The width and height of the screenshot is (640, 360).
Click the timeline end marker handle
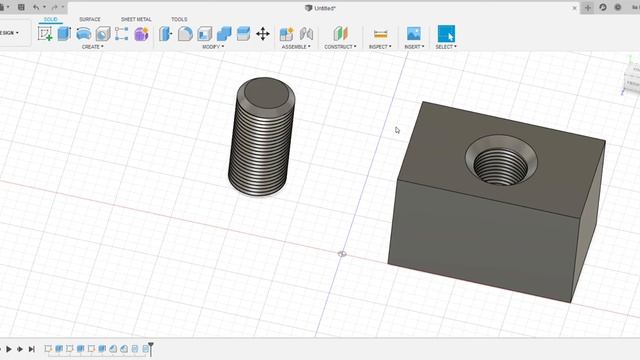click(x=151, y=349)
